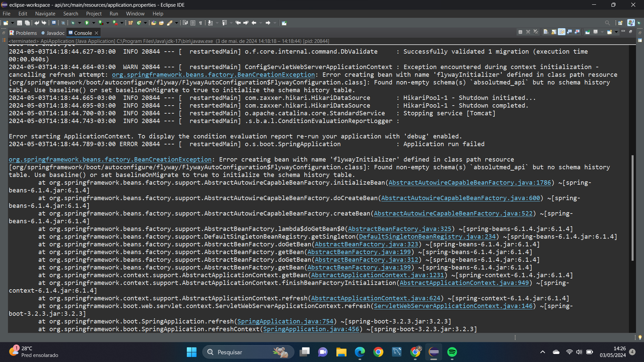Toggle Pin Console
The height and width of the screenshot is (362, 644).
[587, 32]
